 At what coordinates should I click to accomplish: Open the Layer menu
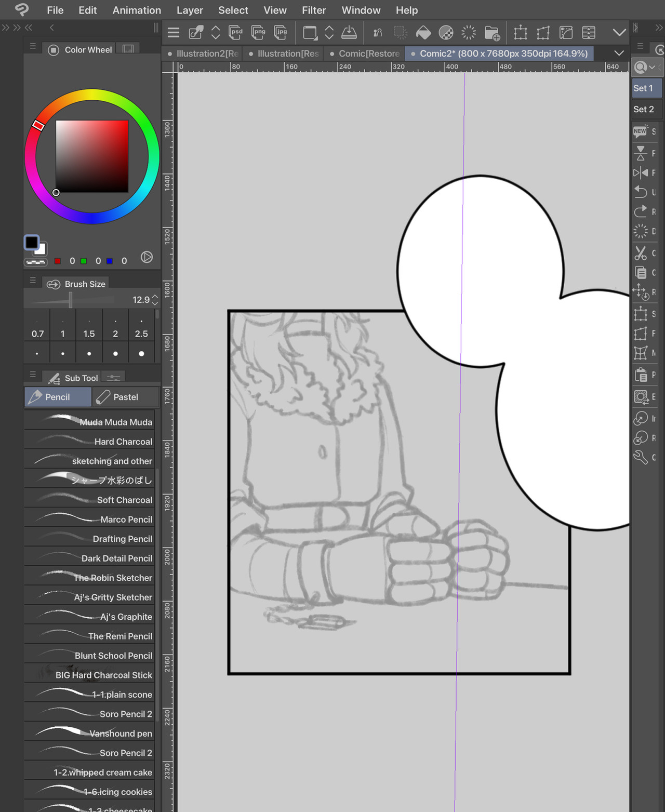pyautogui.click(x=190, y=10)
